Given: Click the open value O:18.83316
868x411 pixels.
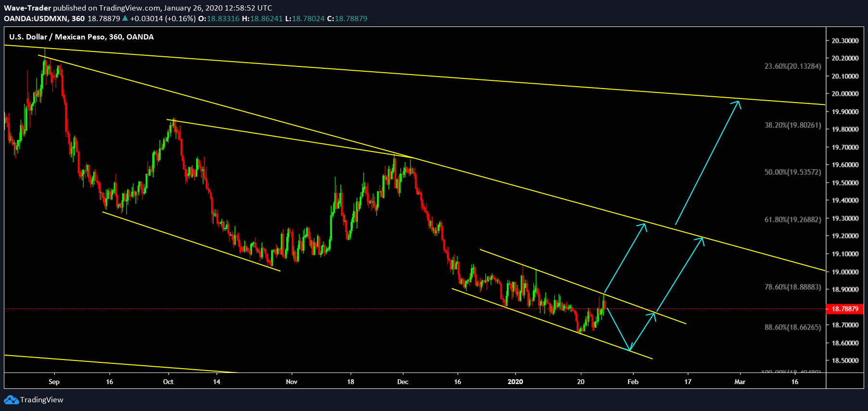Looking at the screenshot, I should pos(219,19).
